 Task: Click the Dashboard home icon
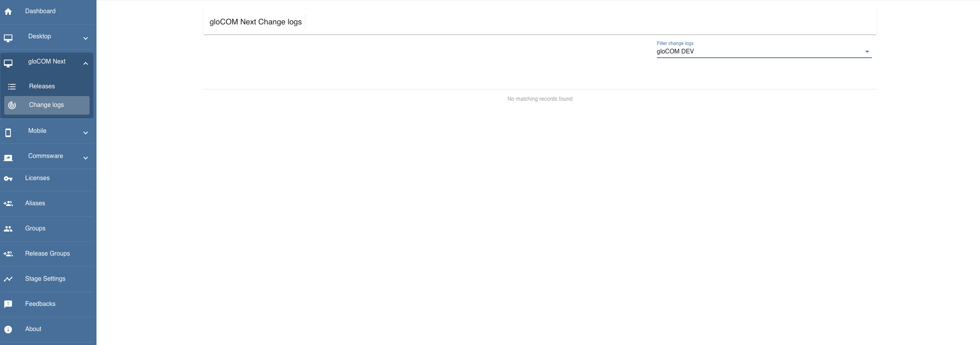(8, 12)
